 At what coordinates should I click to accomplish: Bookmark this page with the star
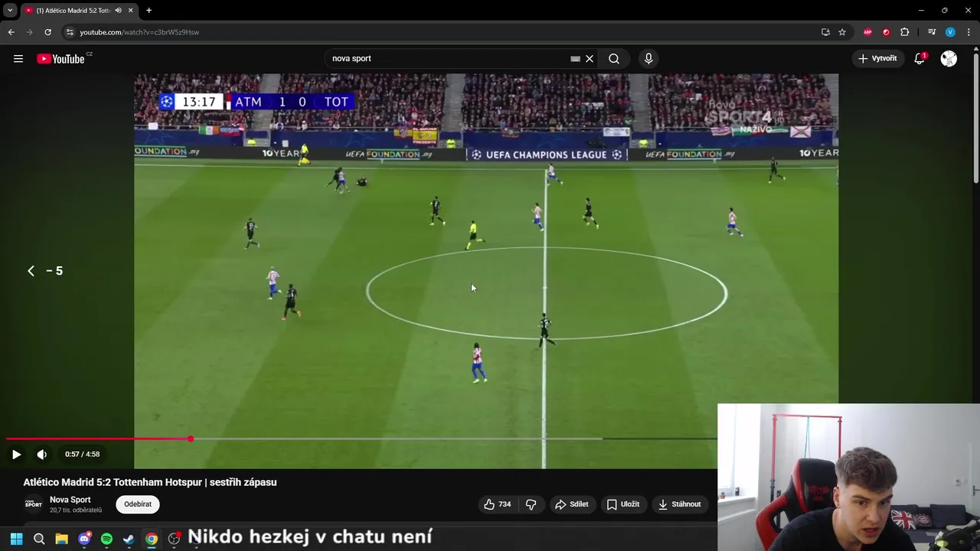pos(842,32)
